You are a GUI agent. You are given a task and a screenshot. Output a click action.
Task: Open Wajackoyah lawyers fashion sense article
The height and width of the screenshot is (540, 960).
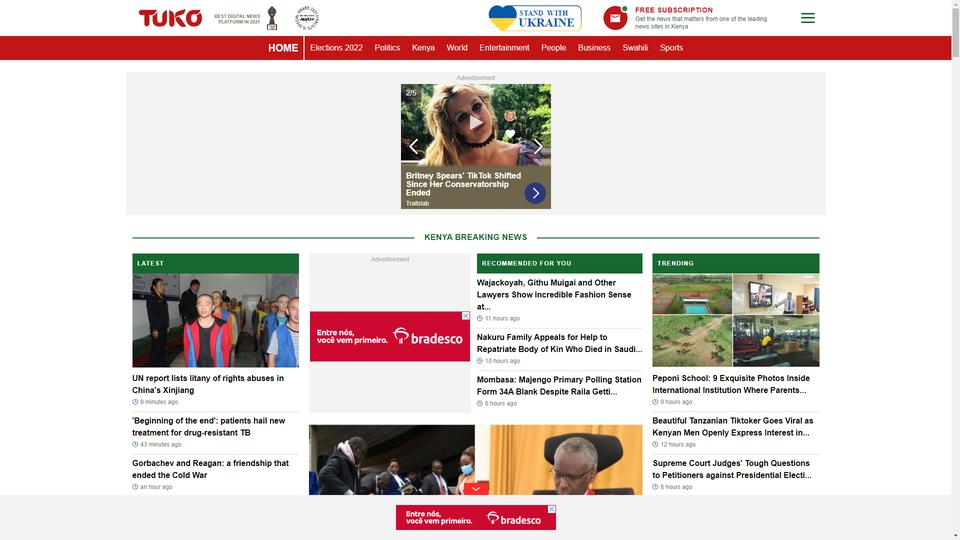point(554,294)
